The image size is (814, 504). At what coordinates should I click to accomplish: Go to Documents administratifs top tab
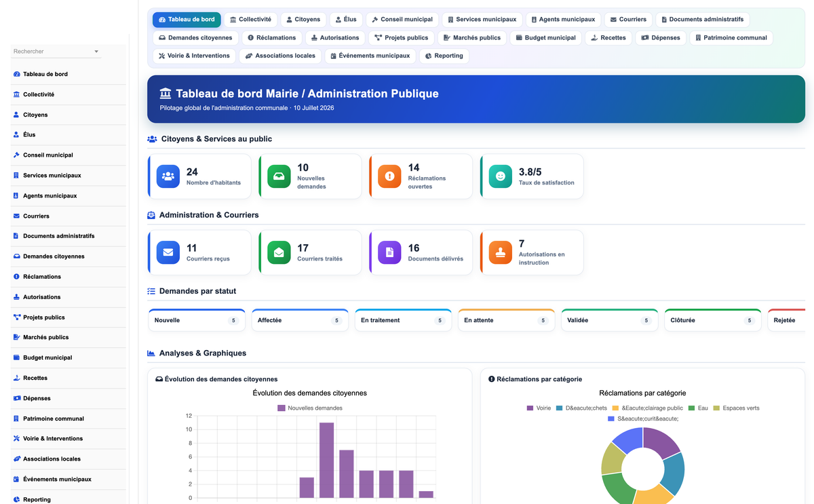(702, 20)
